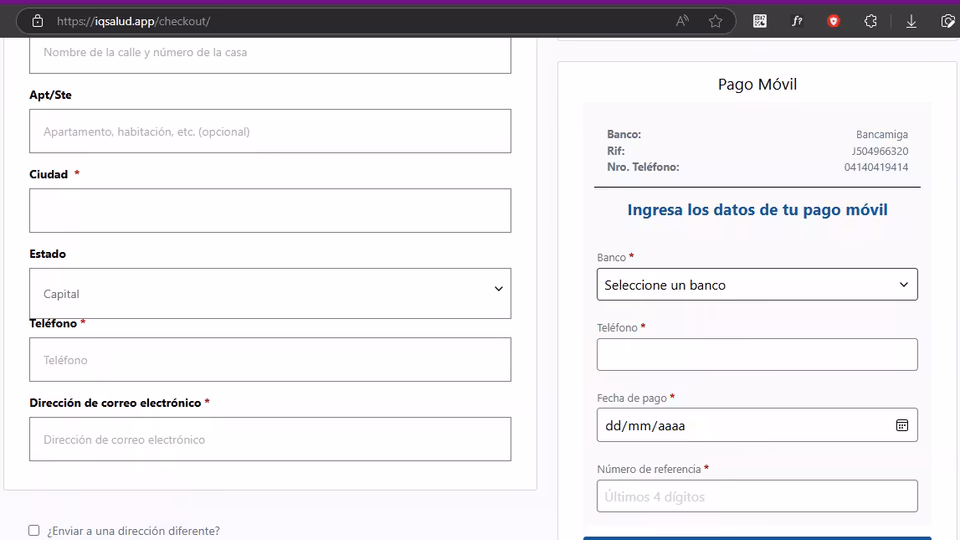Screen dimensions: 960x540
Task: Add page to favorites with star icon
Action: 715,21
